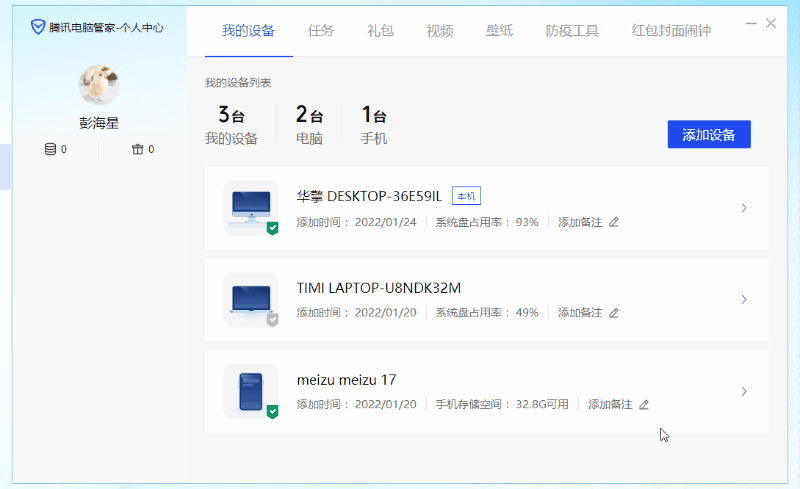Expand details arrow for DESKTOP-36E59IL
This screenshot has width=800, height=489.
pos(744,208)
